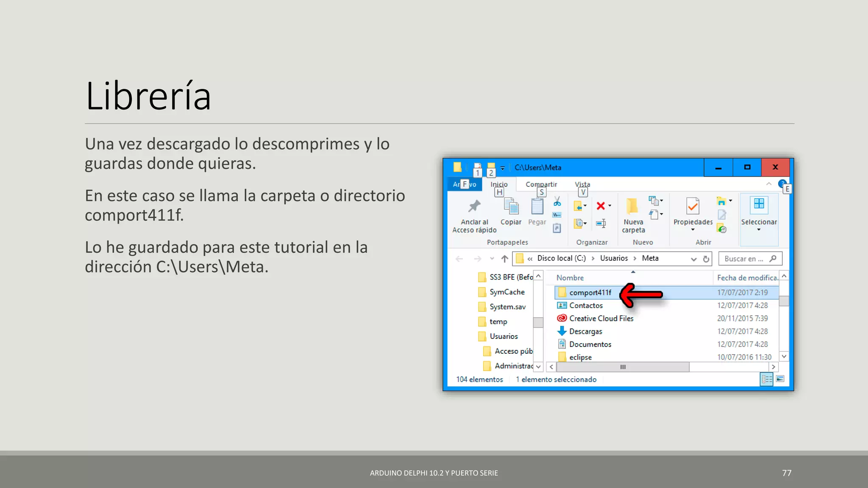Open the Open-with dropdown arrow in Abrir
This screenshot has height=488, width=868.
click(x=730, y=201)
